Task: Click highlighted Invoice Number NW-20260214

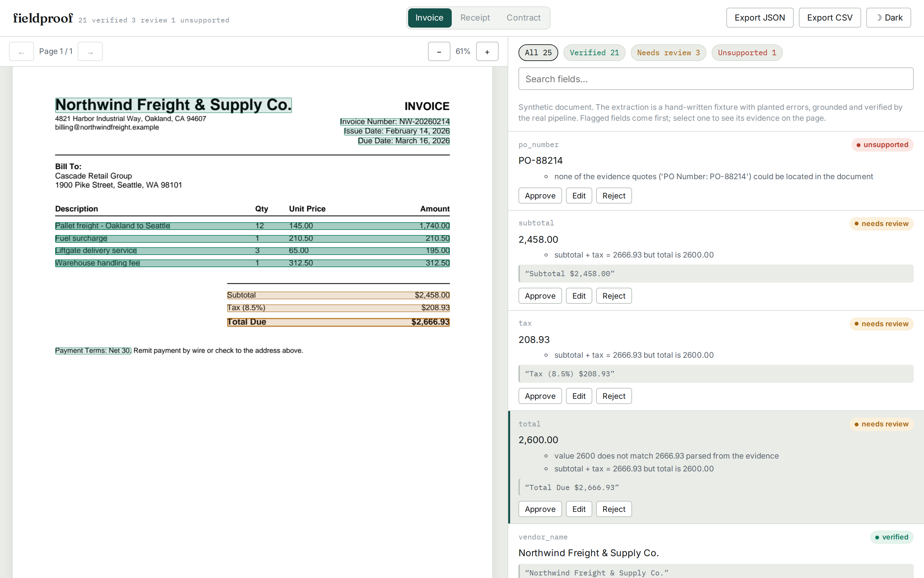Action: pyautogui.click(x=395, y=122)
